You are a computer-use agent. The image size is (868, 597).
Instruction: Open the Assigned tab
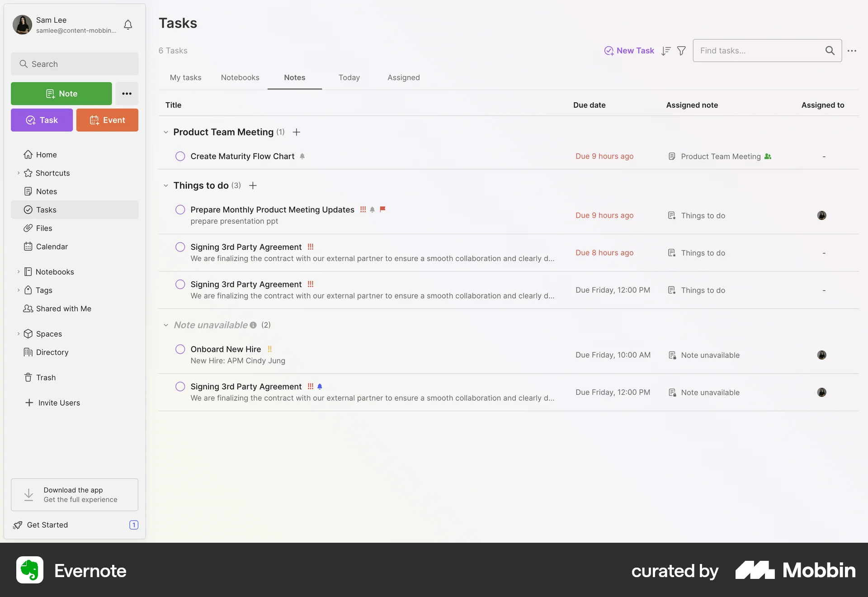pos(403,77)
